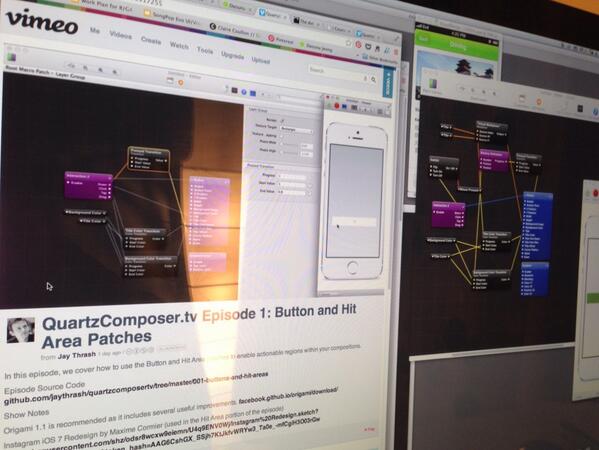Open the Me menu on Vimeo
Viewport: 599px width, 450px height.
point(95,31)
